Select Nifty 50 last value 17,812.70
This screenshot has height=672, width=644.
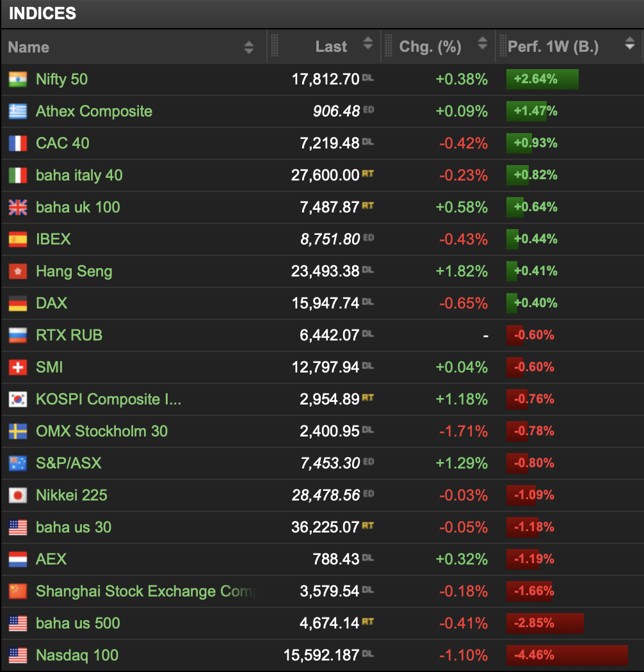(325, 79)
